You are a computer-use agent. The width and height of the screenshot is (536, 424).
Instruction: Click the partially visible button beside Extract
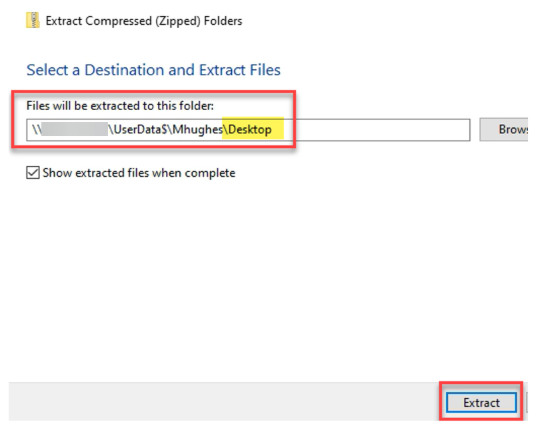[528, 402]
